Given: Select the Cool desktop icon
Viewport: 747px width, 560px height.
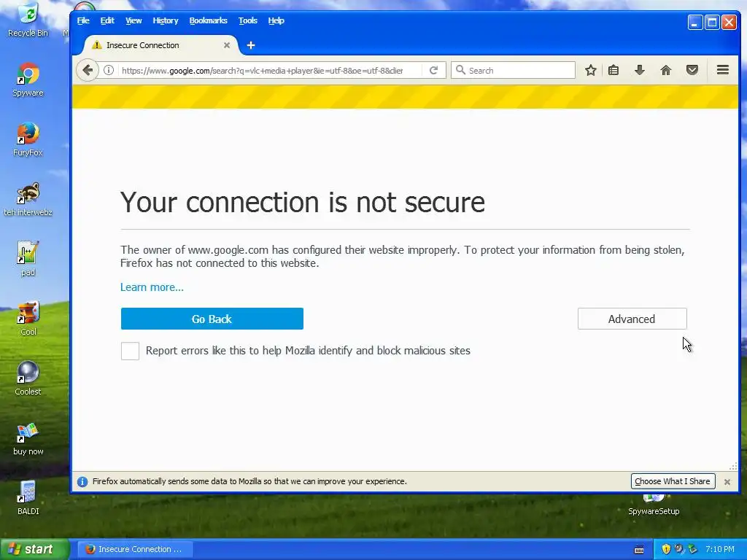Looking at the screenshot, I should click(x=28, y=319).
